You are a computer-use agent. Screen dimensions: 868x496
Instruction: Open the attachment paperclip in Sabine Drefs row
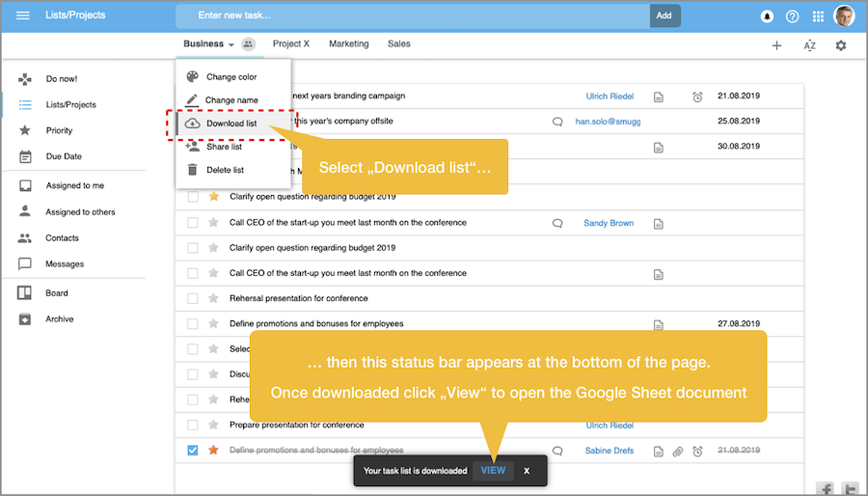(678, 452)
